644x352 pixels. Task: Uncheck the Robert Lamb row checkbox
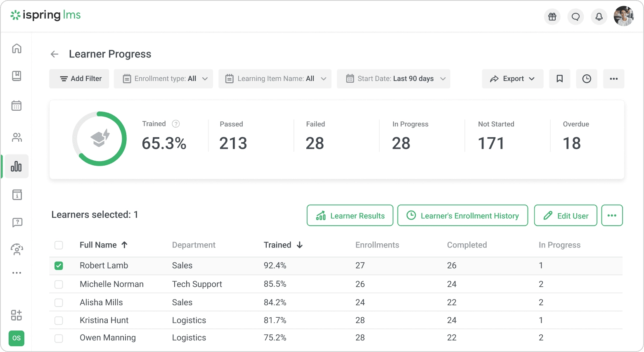pos(59,266)
